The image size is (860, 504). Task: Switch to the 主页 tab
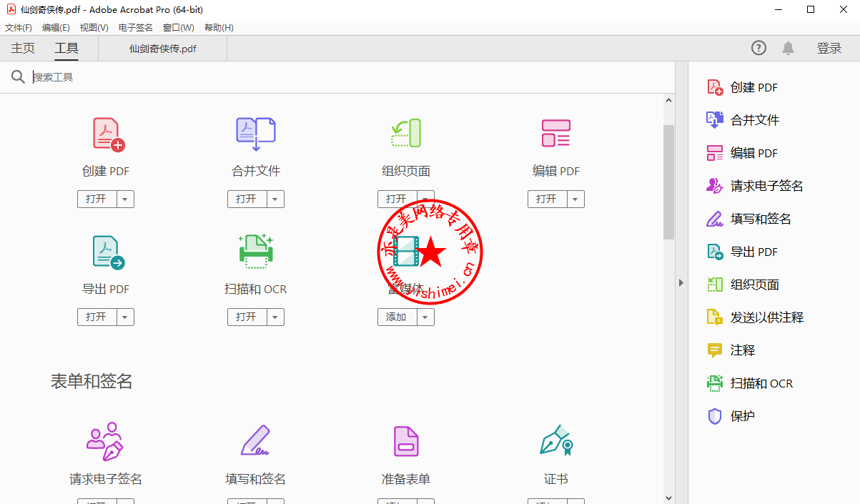click(23, 48)
